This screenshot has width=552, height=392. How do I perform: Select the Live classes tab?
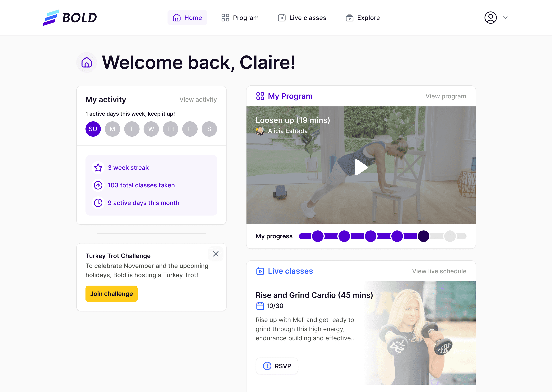click(x=302, y=17)
